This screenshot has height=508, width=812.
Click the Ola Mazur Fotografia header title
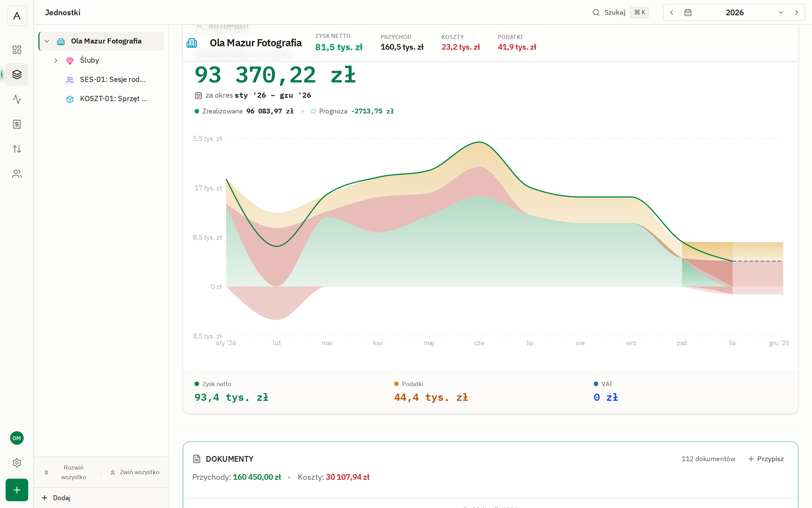(256, 43)
